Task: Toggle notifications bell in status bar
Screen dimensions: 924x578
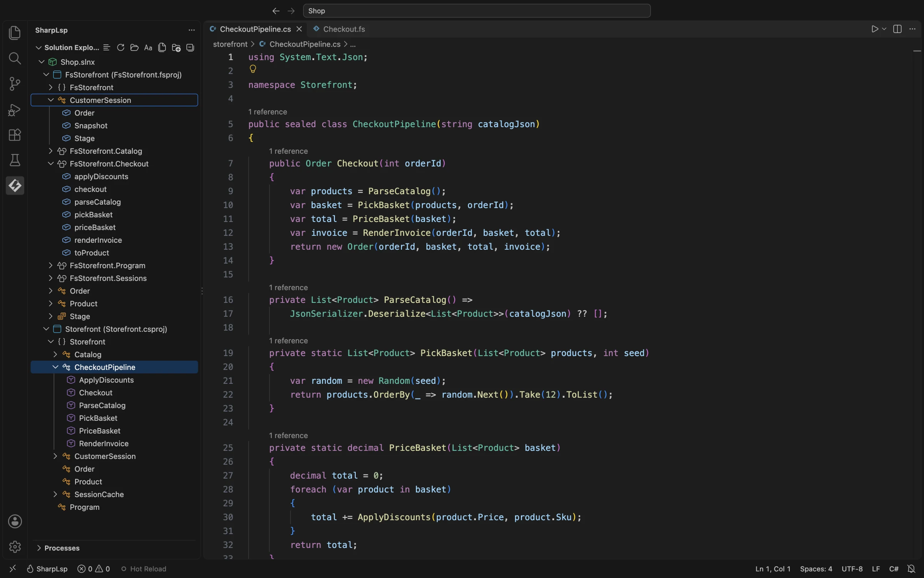Action: click(x=911, y=569)
